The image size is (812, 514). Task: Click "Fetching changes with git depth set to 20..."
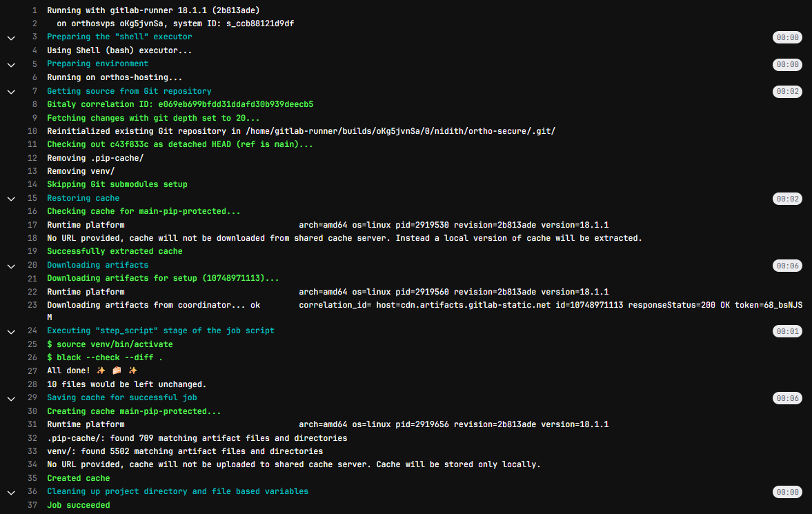[153, 117]
